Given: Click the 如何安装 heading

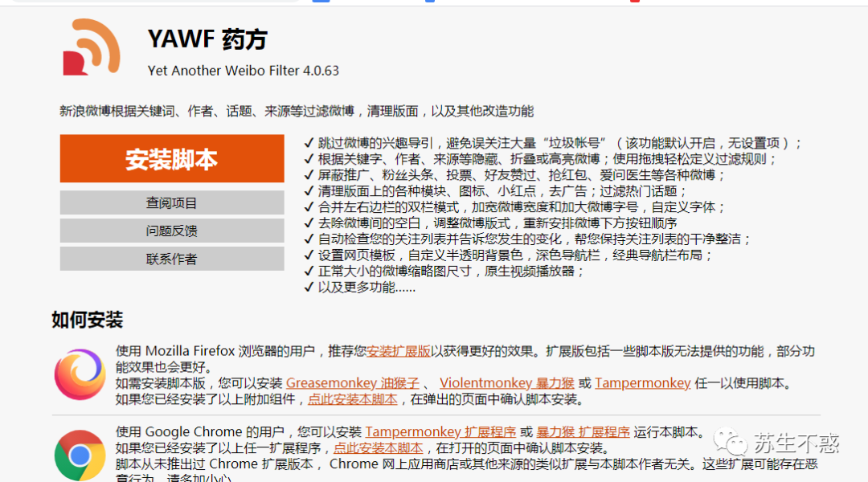Looking at the screenshot, I should (88, 320).
